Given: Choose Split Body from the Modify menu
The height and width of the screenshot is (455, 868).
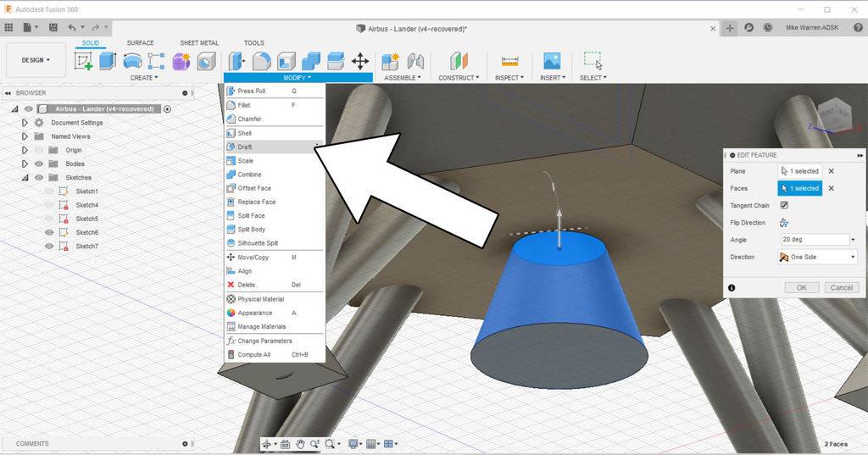Looking at the screenshot, I should point(274,229).
